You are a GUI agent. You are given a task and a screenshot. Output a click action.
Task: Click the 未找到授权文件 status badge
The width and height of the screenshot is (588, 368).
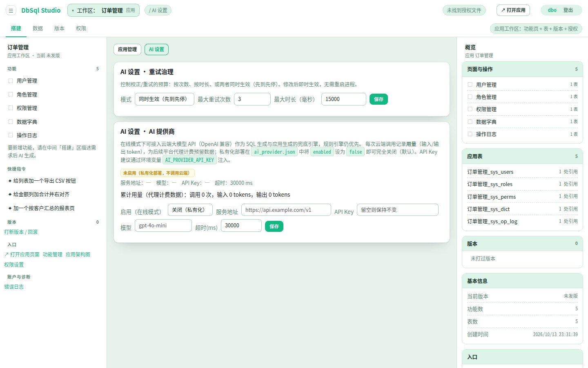click(464, 10)
